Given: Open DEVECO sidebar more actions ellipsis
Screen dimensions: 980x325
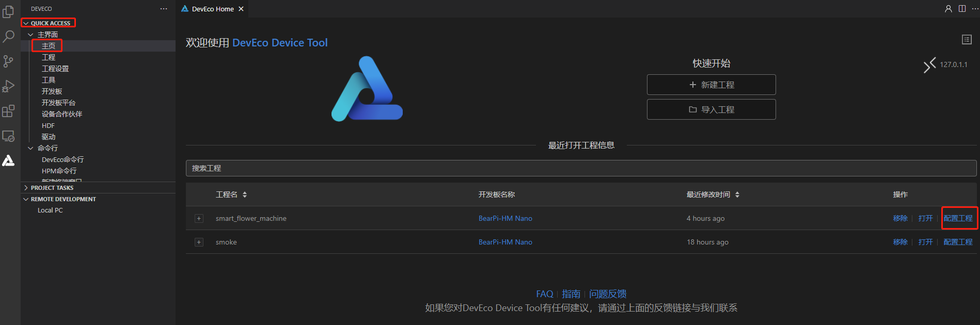Looking at the screenshot, I should point(164,9).
